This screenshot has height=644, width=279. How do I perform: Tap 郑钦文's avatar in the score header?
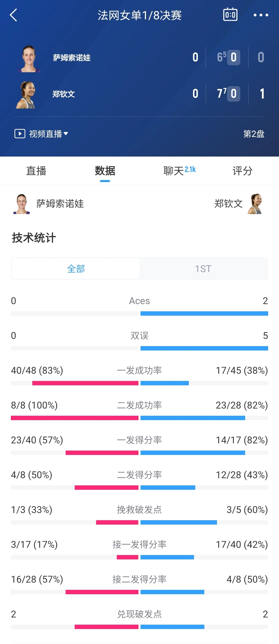tap(26, 95)
